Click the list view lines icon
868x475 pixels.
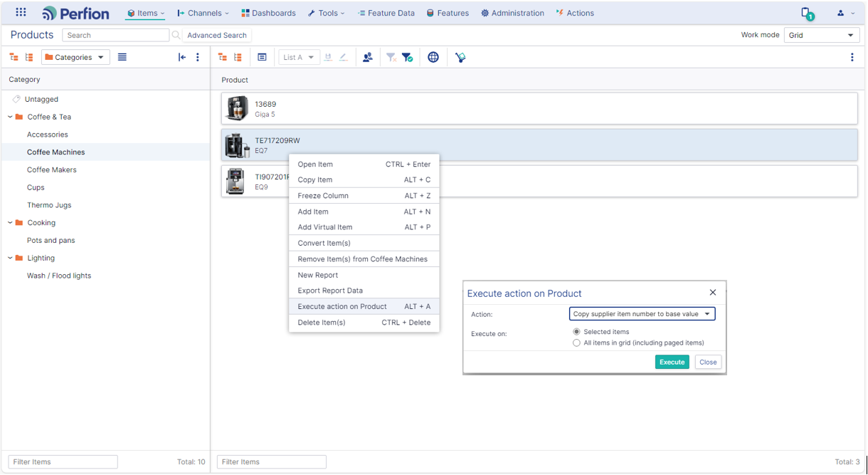[122, 57]
